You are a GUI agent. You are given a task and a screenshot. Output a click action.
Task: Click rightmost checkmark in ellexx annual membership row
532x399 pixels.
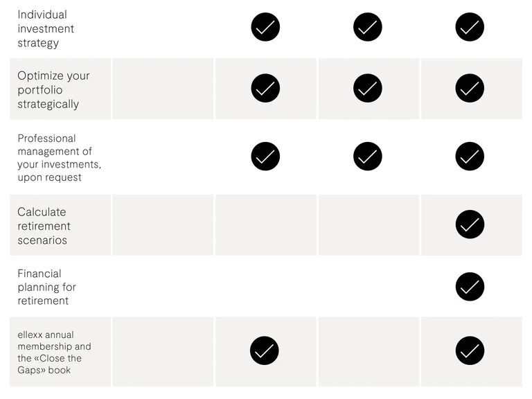coord(470,351)
